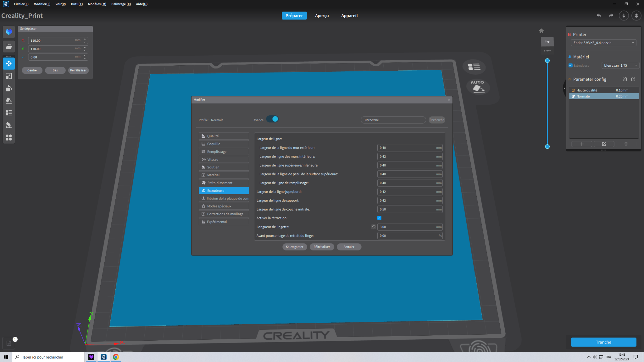644x362 pixels.
Task: Click the top layer slider handle
Action: pos(547,61)
